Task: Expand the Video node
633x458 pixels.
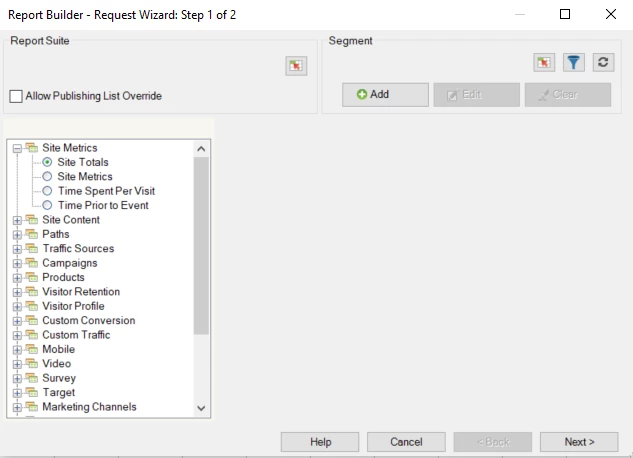Action: point(17,364)
